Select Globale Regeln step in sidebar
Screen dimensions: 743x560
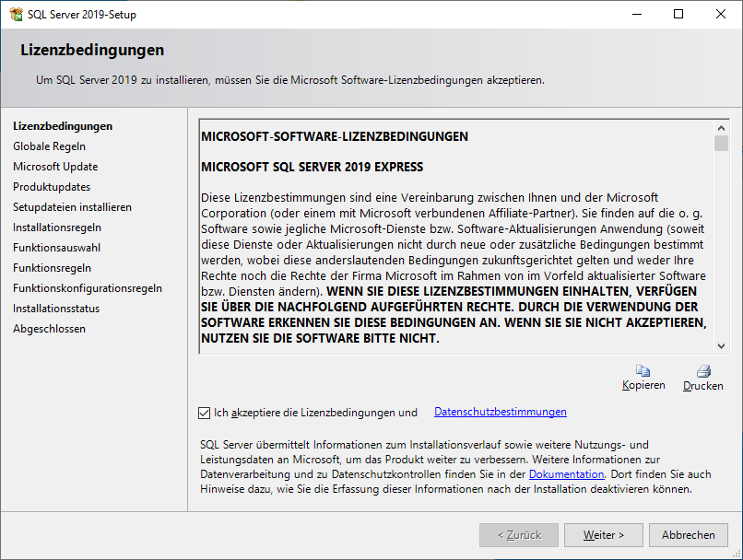coord(49,146)
